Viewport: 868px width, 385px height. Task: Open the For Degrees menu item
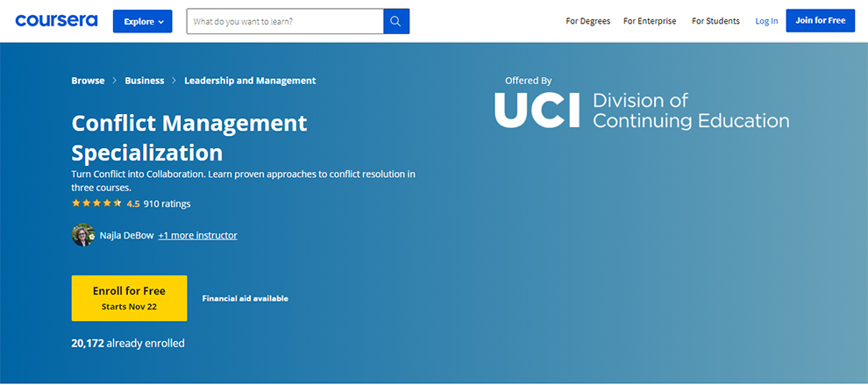(588, 21)
